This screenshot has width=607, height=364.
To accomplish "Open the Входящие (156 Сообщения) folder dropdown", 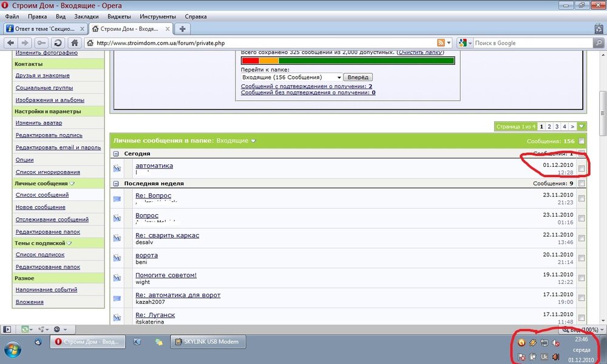I will coord(291,78).
